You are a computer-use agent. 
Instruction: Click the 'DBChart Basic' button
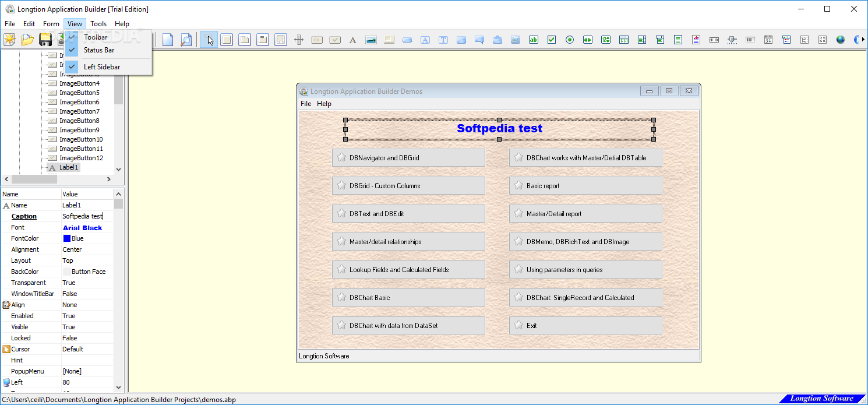pos(408,298)
